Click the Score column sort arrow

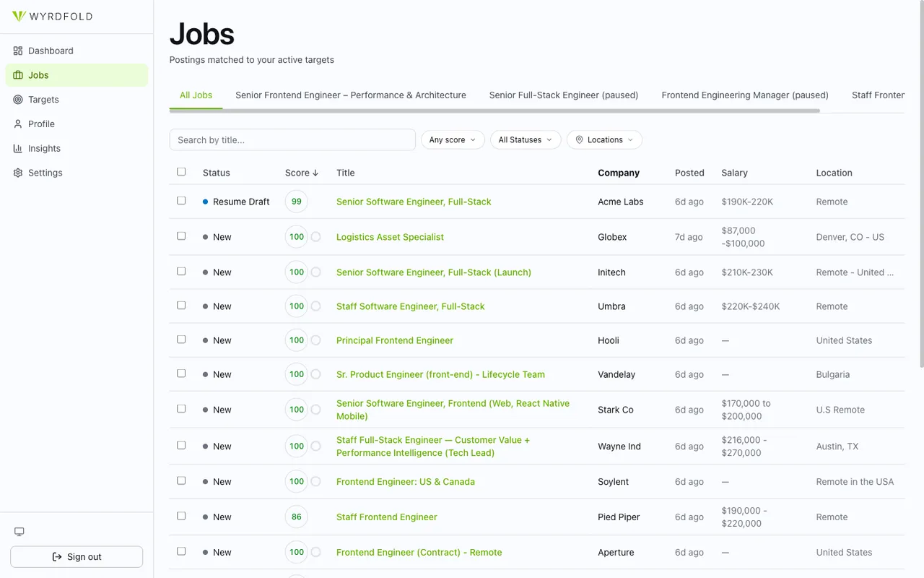(315, 173)
